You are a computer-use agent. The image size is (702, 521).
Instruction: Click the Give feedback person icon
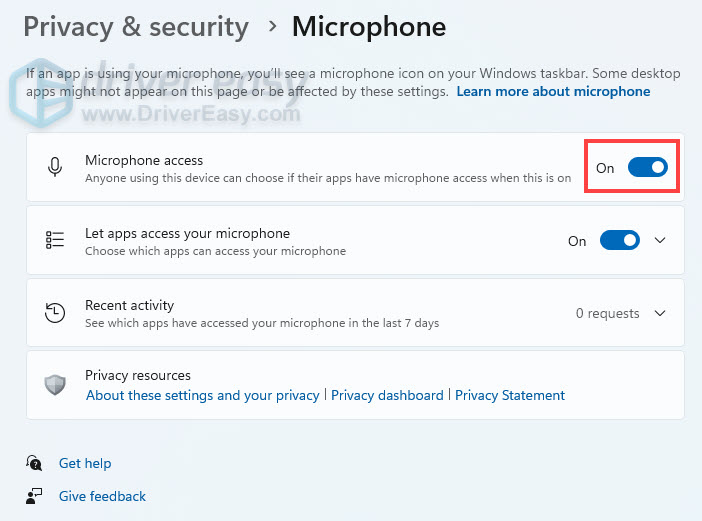[35, 496]
